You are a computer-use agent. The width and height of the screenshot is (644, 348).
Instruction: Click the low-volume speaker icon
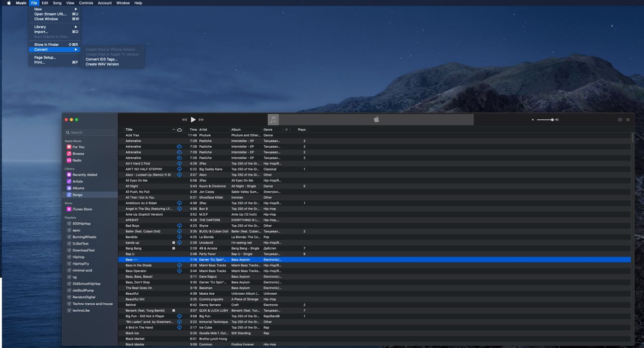[533, 120]
